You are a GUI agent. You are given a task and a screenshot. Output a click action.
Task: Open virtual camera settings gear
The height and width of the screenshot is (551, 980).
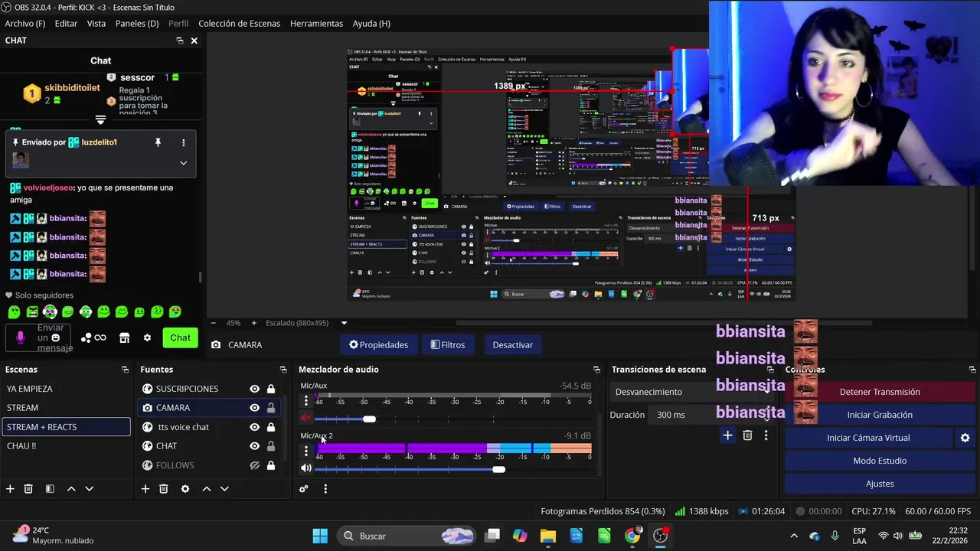tap(965, 438)
